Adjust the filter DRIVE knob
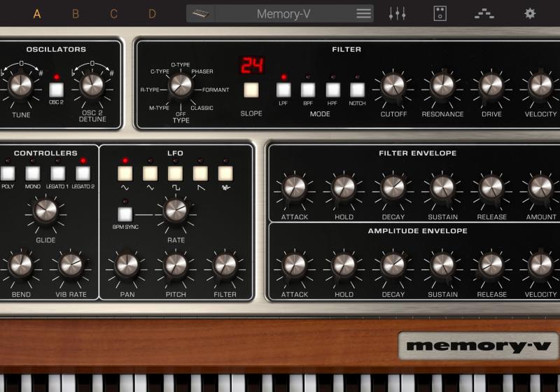The height and width of the screenshot is (392, 560). coord(492,85)
